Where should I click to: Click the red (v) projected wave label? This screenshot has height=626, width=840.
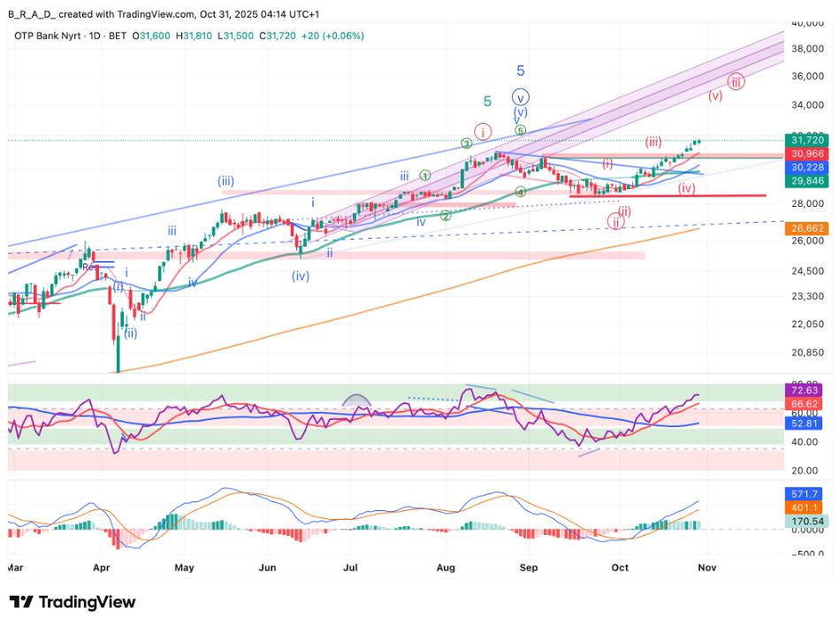[x=714, y=95]
